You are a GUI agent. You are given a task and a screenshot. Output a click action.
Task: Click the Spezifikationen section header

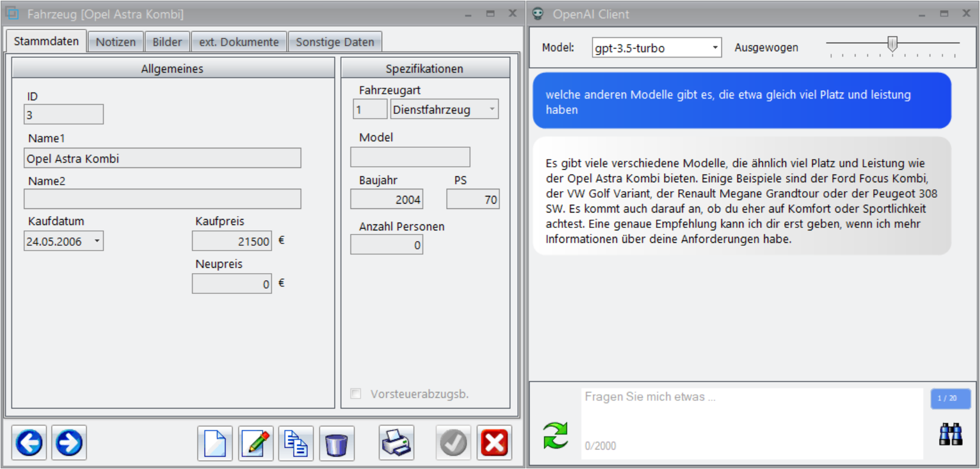[x=425, y=68]
